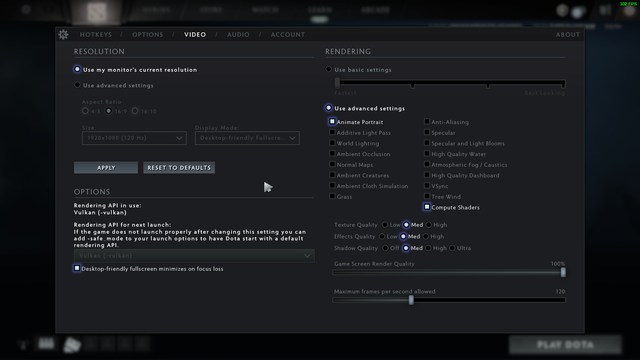The height and width of the screenshot is (360, 640).
Task: Toggle Desktop-friendly fullscreen minimizes on focus loss
Action: click(x=77, y=268)
